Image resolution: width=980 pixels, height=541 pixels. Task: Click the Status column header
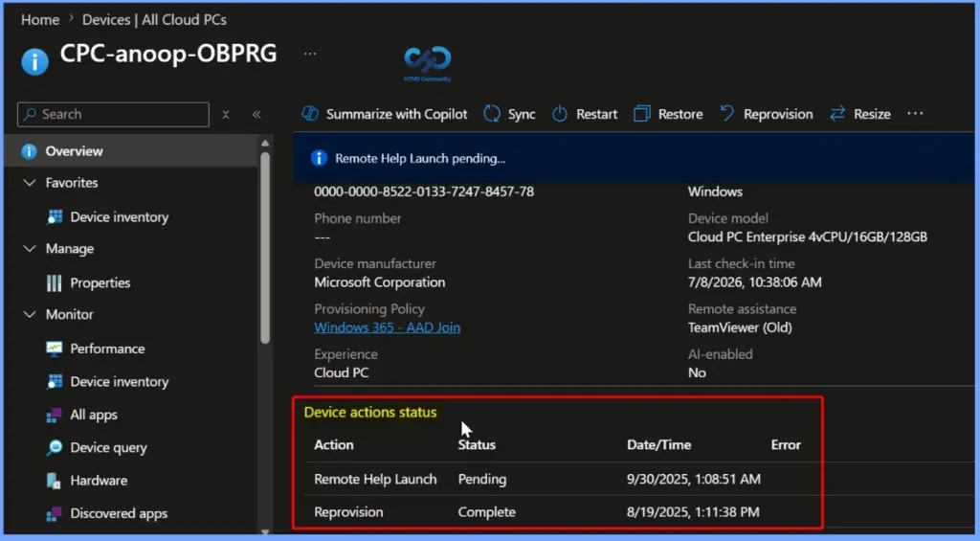point(477,444)
